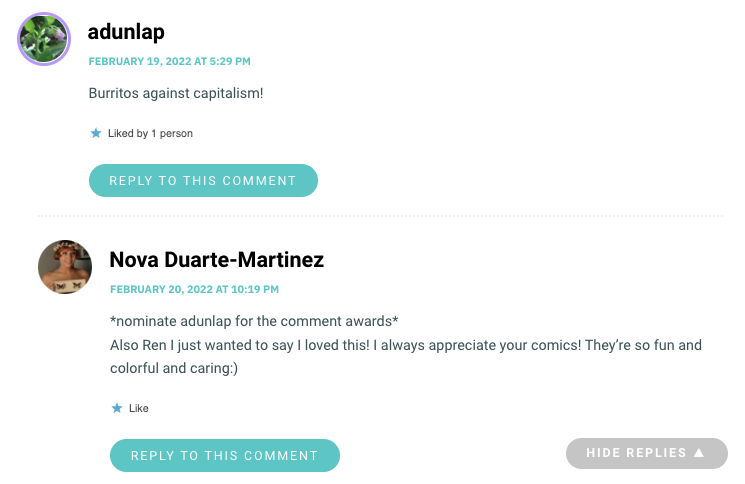
Task: Click the star icon under adunlap's comment
Action: (96, 133)
